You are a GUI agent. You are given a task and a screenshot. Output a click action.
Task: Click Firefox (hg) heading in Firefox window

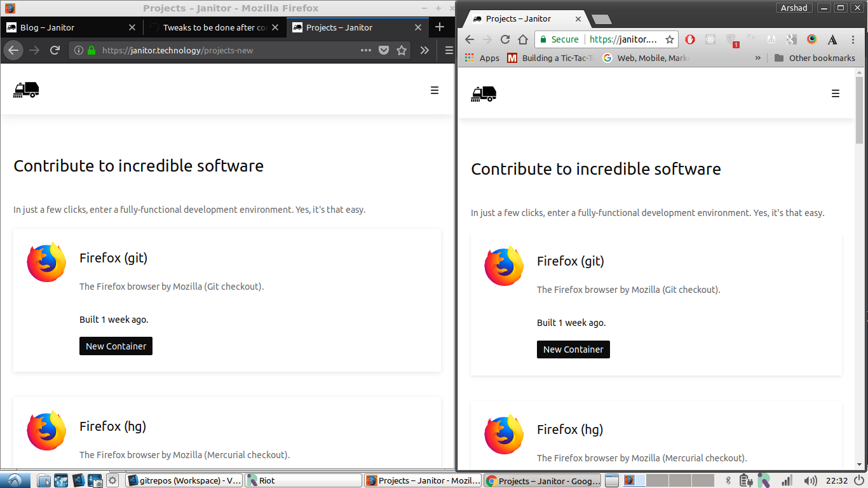[x=112, y=426]
